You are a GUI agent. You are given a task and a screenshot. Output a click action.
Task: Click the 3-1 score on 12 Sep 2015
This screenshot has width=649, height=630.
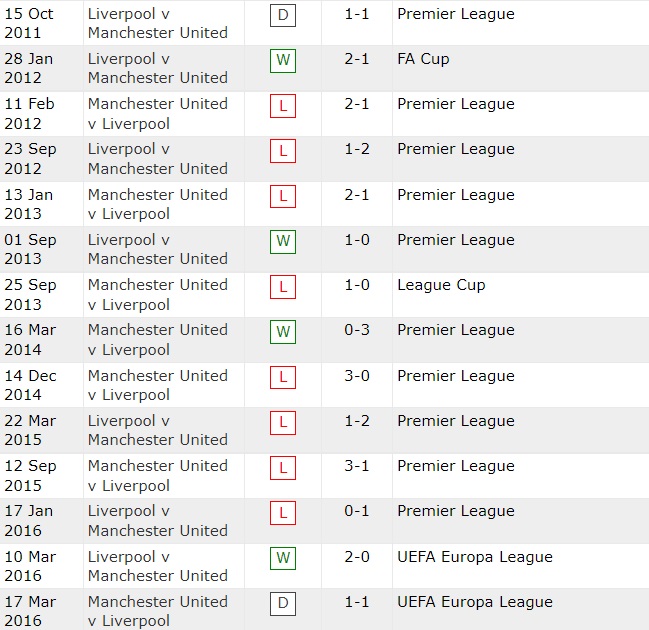357,466
